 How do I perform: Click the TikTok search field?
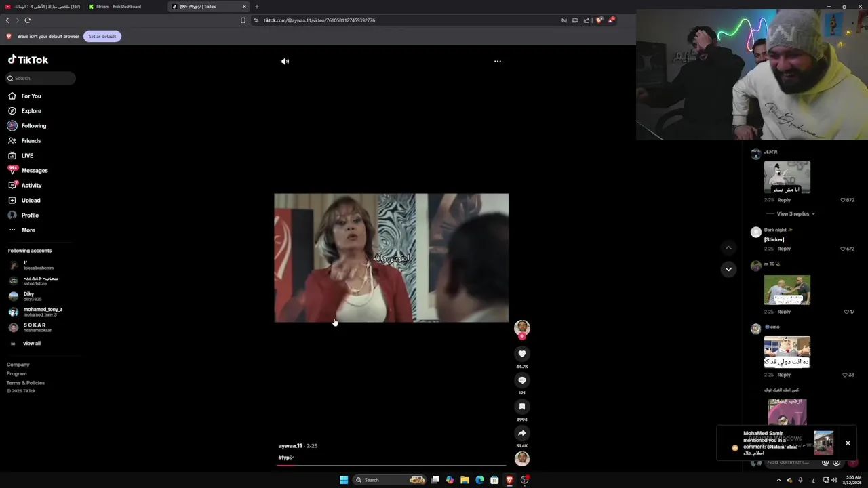[x=41, y=78]
